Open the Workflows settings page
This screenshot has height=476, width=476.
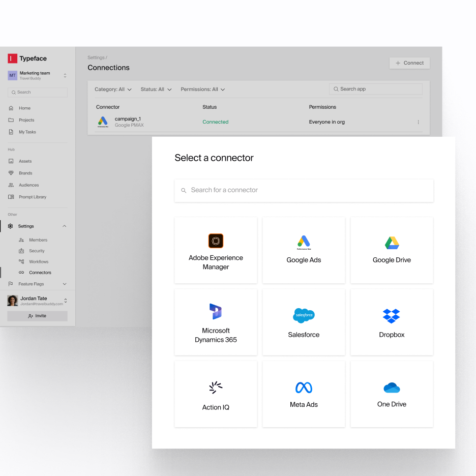pyautogui.click(x=39, y=261)
